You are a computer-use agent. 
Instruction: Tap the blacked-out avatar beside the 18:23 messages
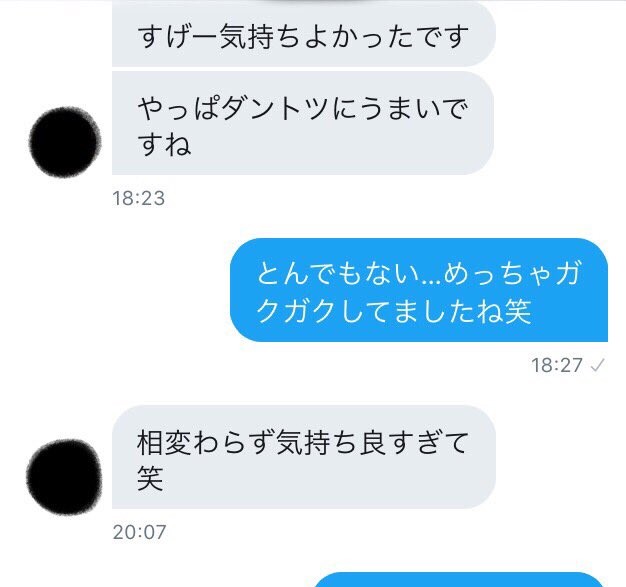coord(65,142)
